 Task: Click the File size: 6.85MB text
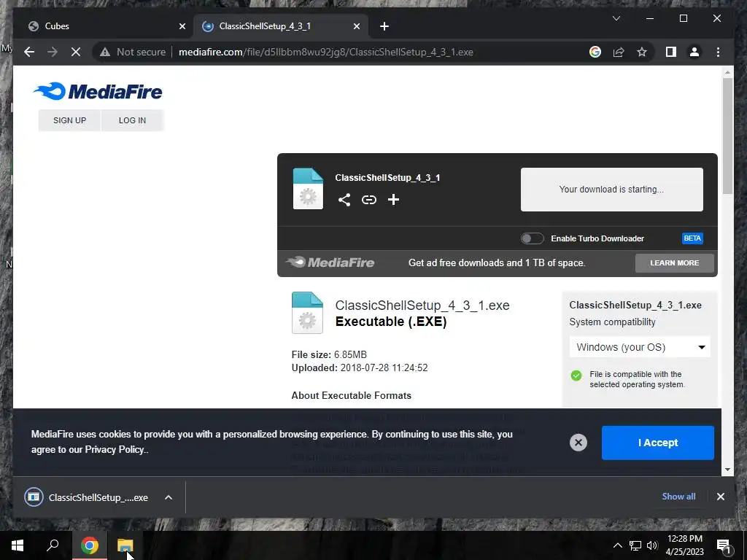tap(329, 355)
